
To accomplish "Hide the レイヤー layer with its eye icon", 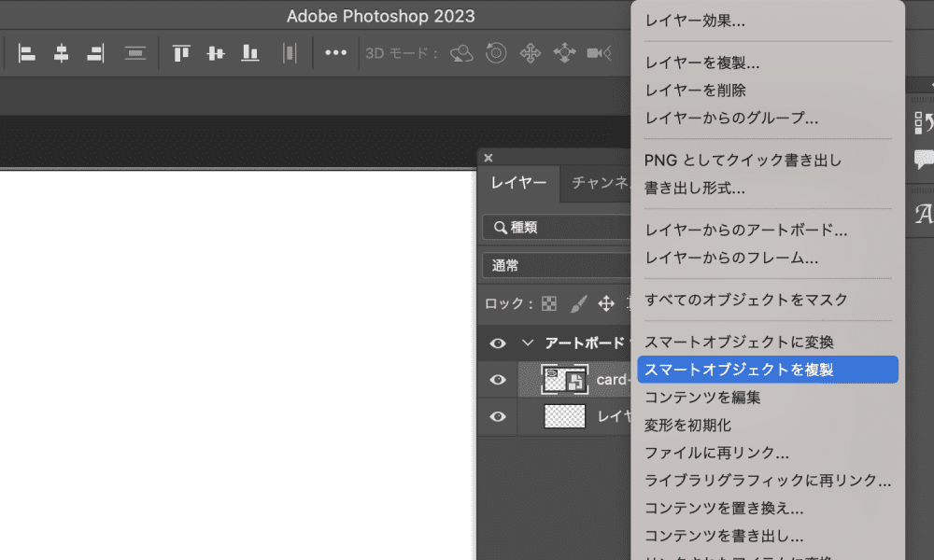I will (x=498, y=416).
